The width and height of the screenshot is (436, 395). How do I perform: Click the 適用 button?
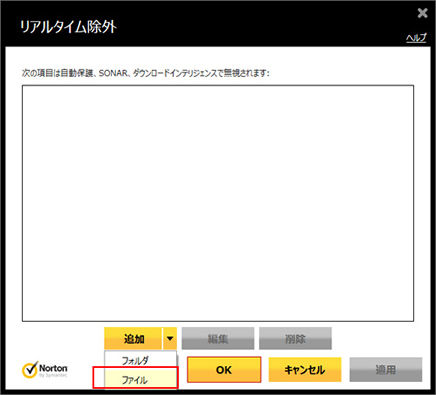tap(386, 370)
